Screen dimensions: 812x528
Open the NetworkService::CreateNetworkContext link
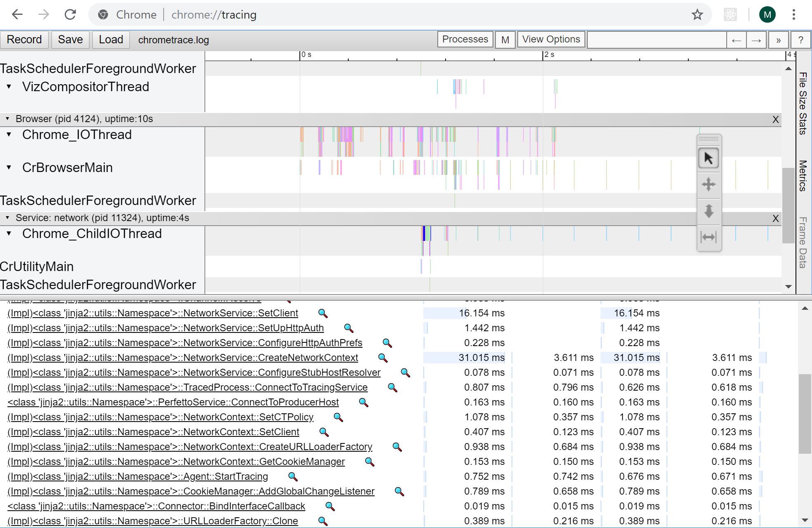point(183,358)
